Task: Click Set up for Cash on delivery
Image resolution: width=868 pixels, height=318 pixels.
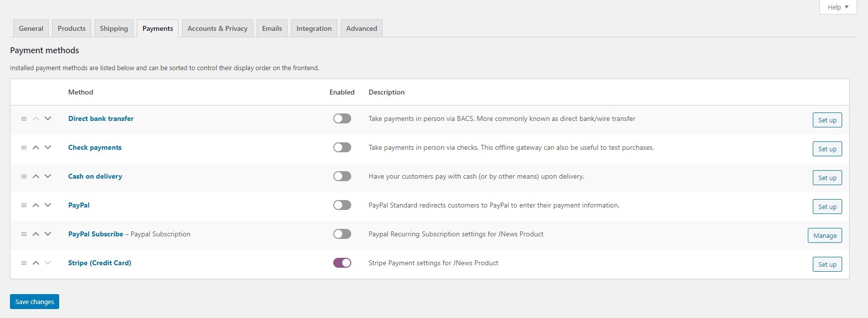Action: pos(827,178)
